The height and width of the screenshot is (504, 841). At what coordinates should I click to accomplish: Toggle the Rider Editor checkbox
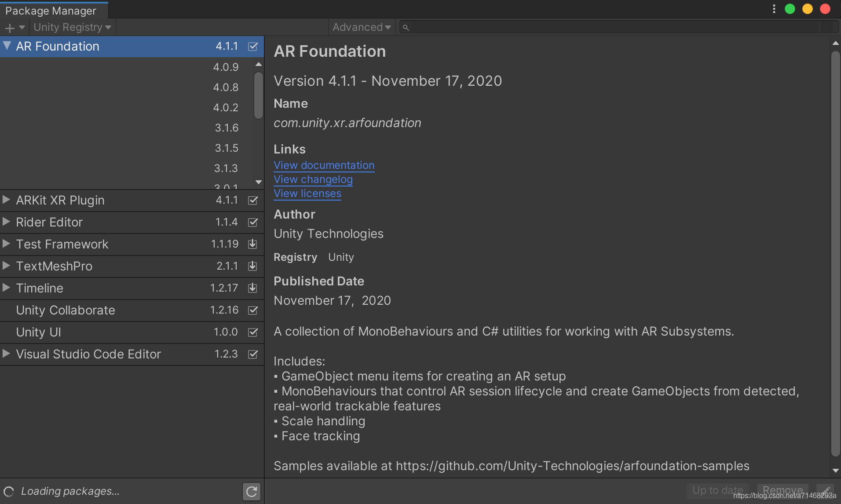253,222
